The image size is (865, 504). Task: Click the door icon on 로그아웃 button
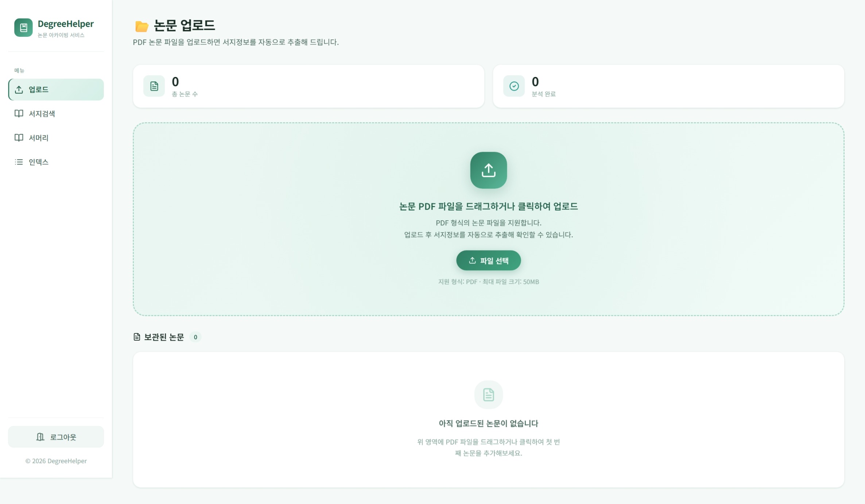tap(40, 437)
